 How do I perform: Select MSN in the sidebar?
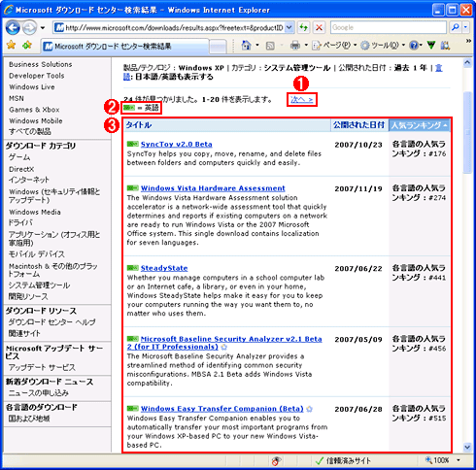pyautogui.click(x=17, y=98)
